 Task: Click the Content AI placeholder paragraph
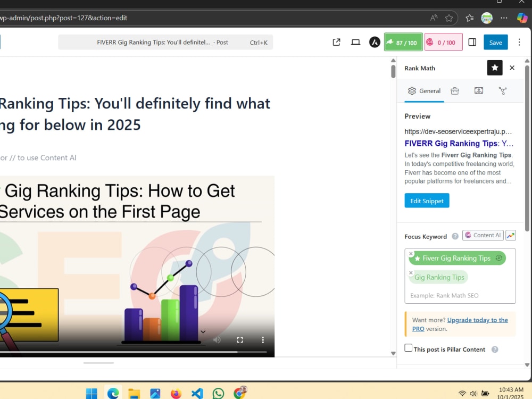(38, 158)
